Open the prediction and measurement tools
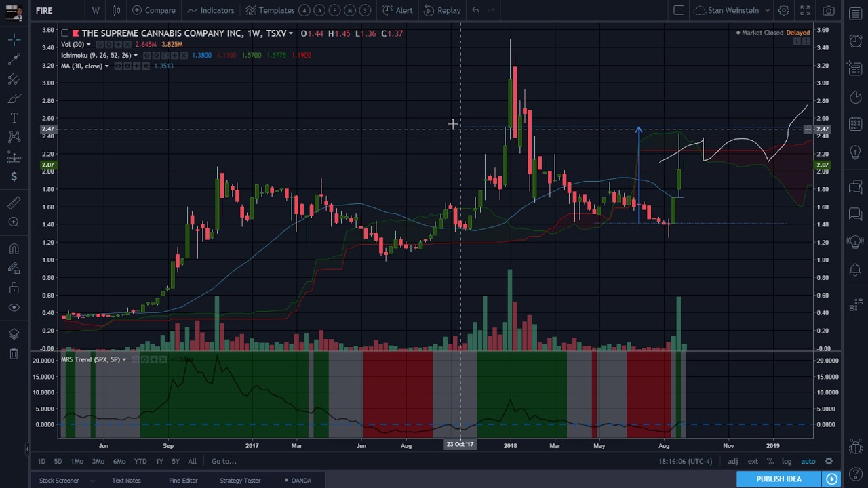 pos(14,157)
